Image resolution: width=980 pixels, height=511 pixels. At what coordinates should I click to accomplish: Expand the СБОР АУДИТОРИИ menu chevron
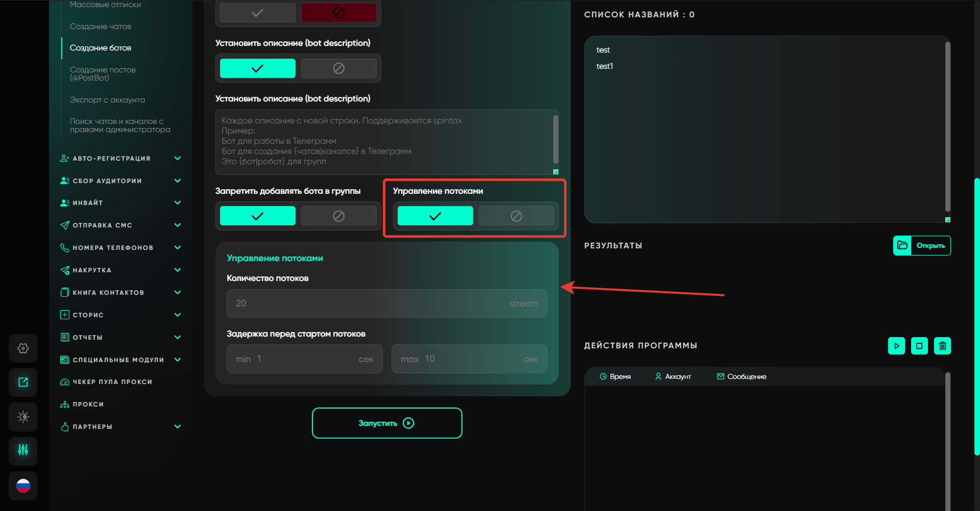click(178, 181)
